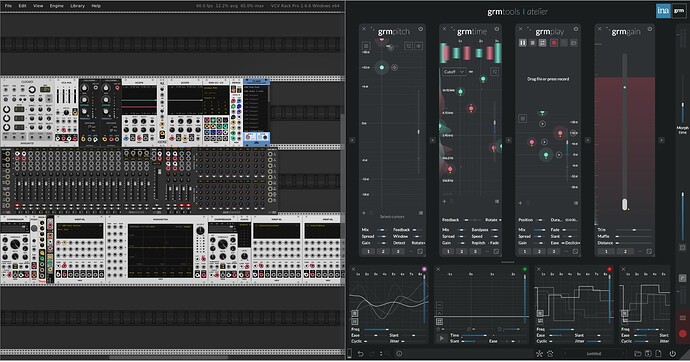690x362 pixels.
Task: Open info icon in atelier bottom bar
Action: 399,354
